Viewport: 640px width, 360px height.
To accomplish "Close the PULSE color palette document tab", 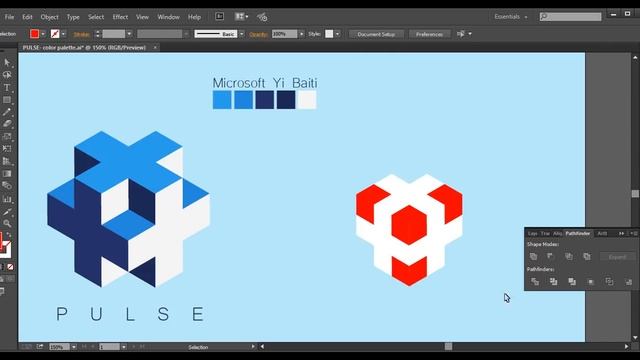I will click(x=155, y=48).
